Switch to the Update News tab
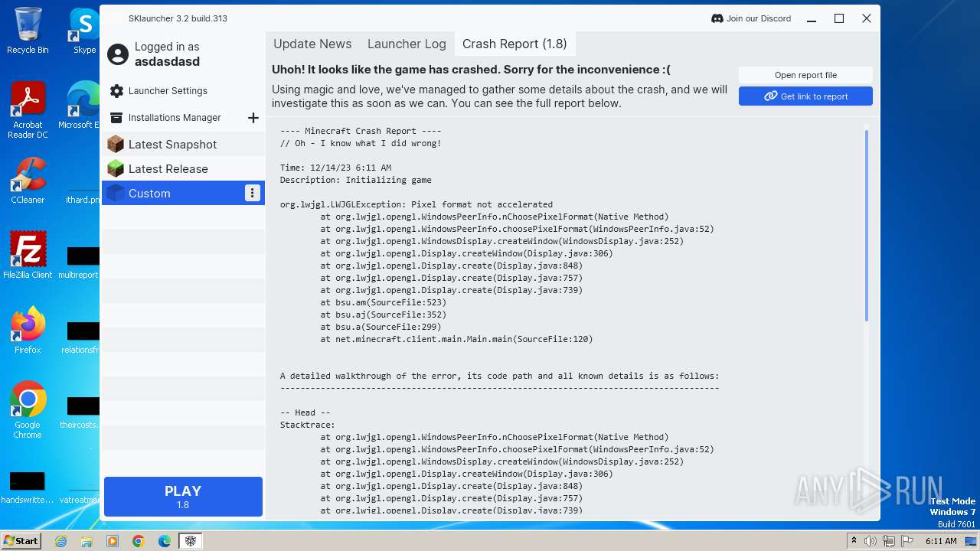Image resolution: width=980 pixels, height=551 pixels. [x=312, y=44]
